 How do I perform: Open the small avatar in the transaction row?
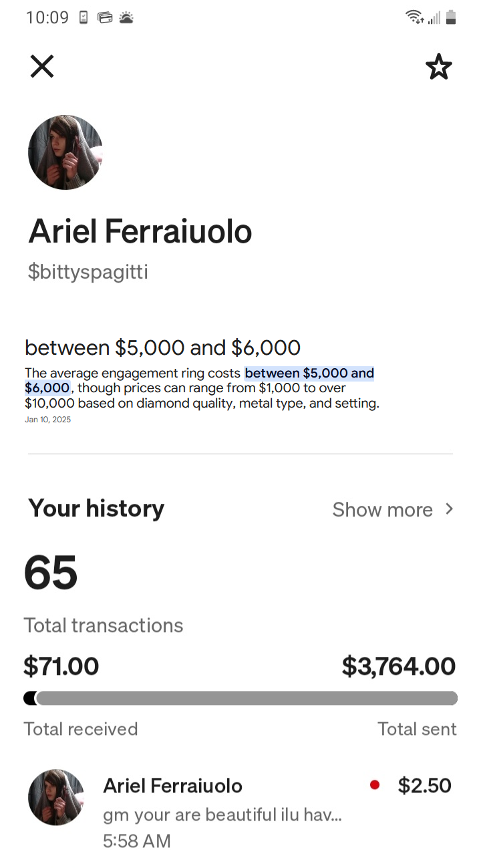coord(56,797)
